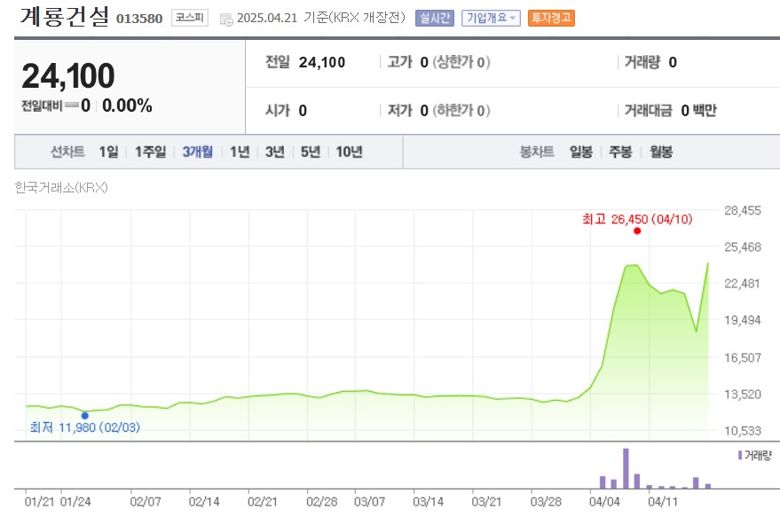Click the 10,533 price axis label

pos(743,431)
